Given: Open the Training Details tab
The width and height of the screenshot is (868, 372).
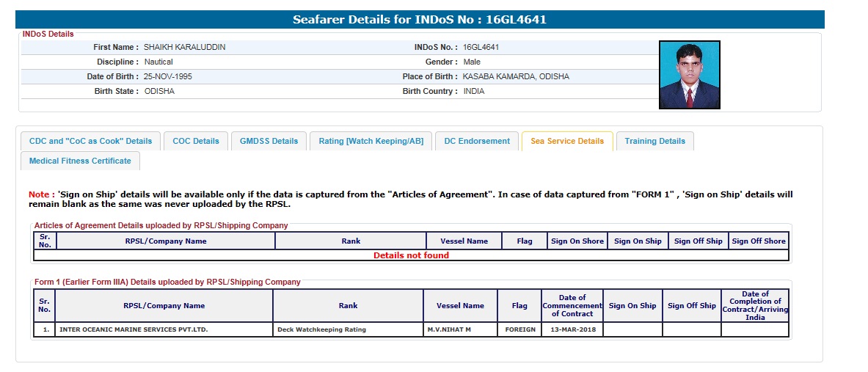Looking at the screenshot, I should [654, 142].
